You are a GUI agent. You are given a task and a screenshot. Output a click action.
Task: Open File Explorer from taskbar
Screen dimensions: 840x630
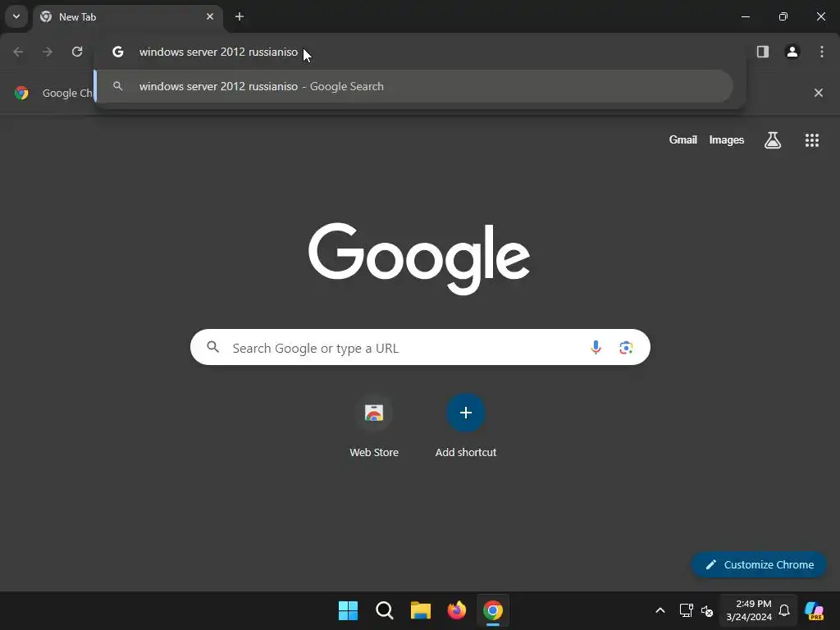click(421, 610)
